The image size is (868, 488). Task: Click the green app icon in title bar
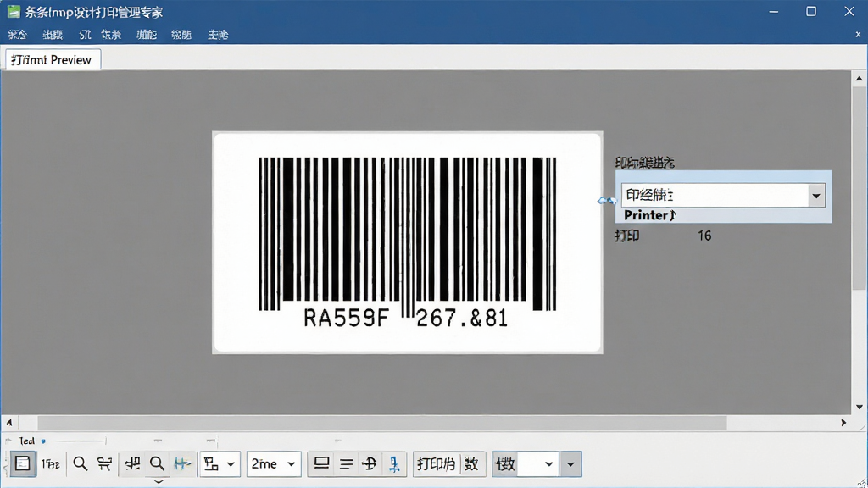pos(14,12)
